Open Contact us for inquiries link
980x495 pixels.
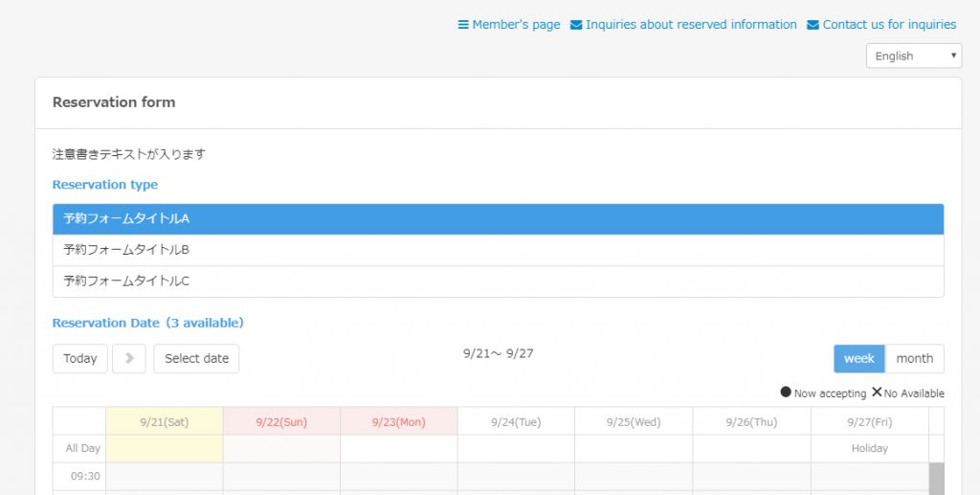click(x=889, y=25)
